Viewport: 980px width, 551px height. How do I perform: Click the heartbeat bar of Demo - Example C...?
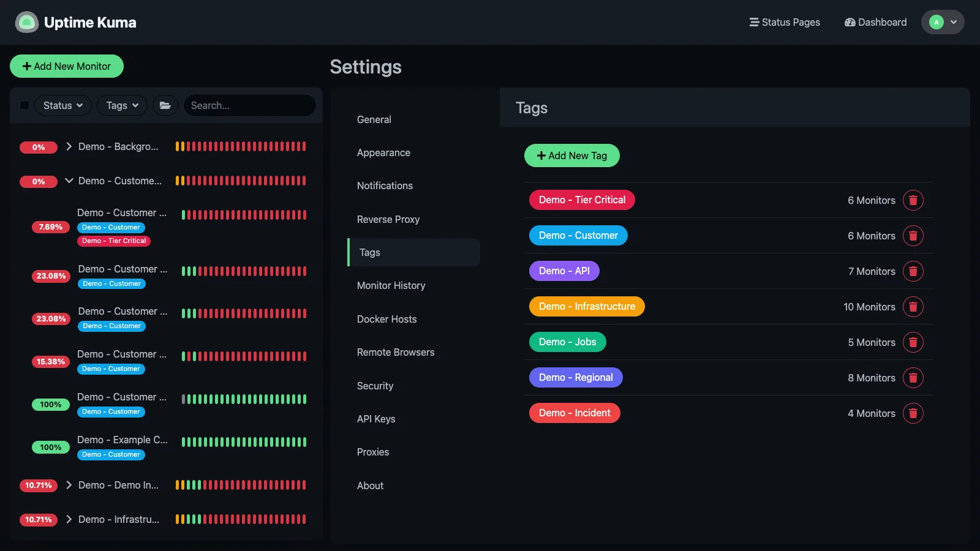pos(244,442)
